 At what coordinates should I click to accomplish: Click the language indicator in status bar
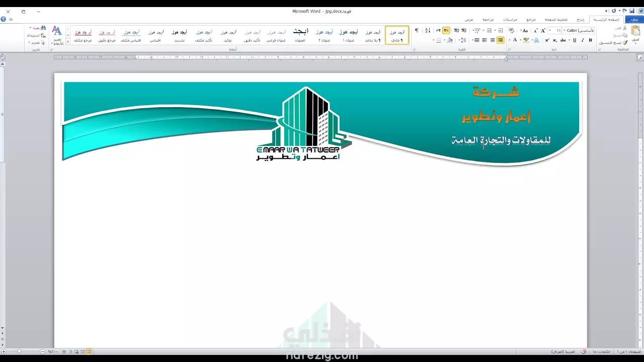[563, 351]
